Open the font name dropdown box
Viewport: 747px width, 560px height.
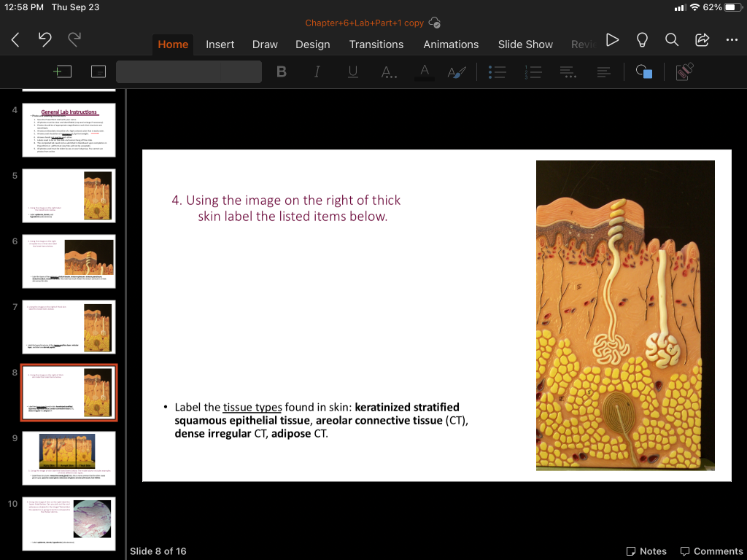click(x=188, y=71)
